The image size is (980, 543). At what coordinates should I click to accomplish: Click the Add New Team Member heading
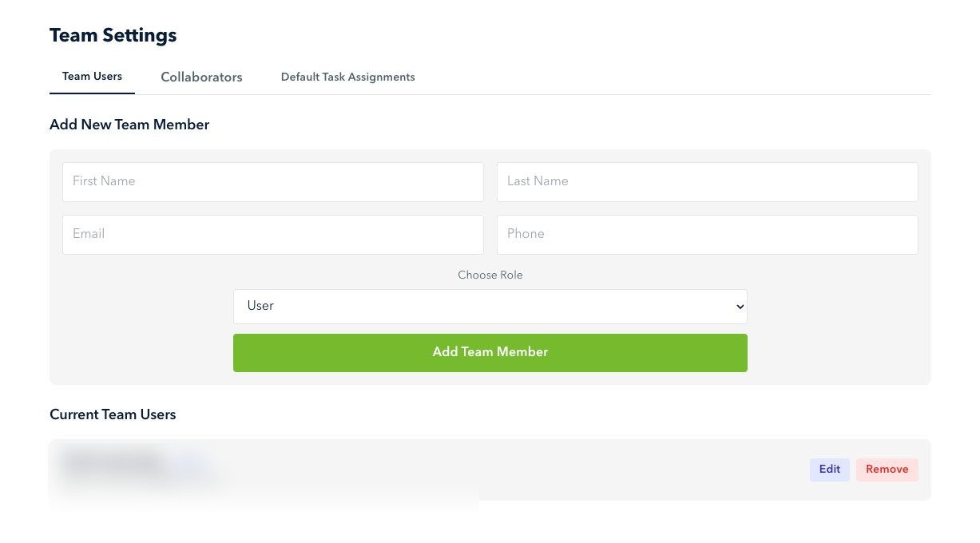(129, 125)
